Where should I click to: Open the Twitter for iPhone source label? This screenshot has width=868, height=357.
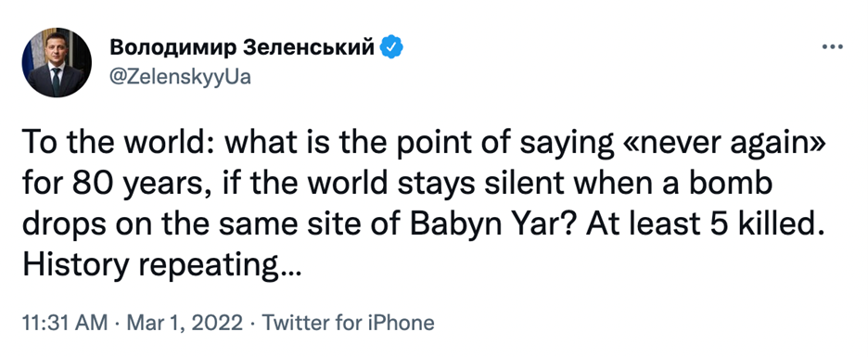coord(348,322)
